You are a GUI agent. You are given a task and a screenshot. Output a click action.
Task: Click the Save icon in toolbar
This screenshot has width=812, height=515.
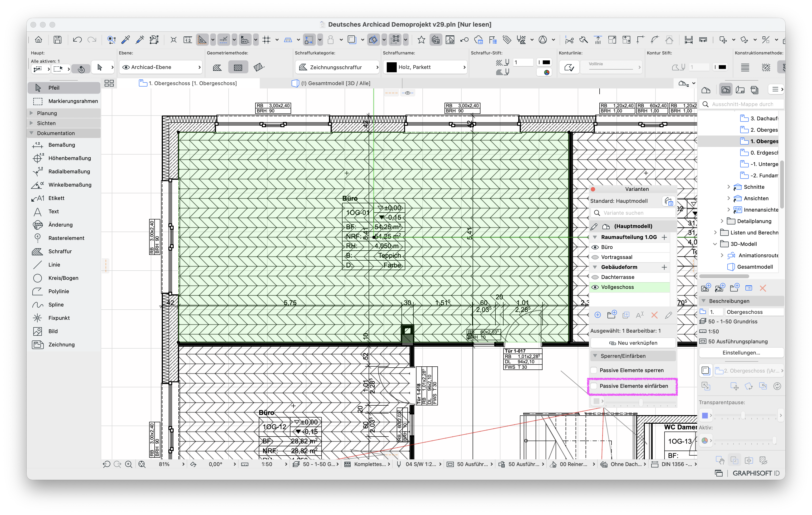57,40
